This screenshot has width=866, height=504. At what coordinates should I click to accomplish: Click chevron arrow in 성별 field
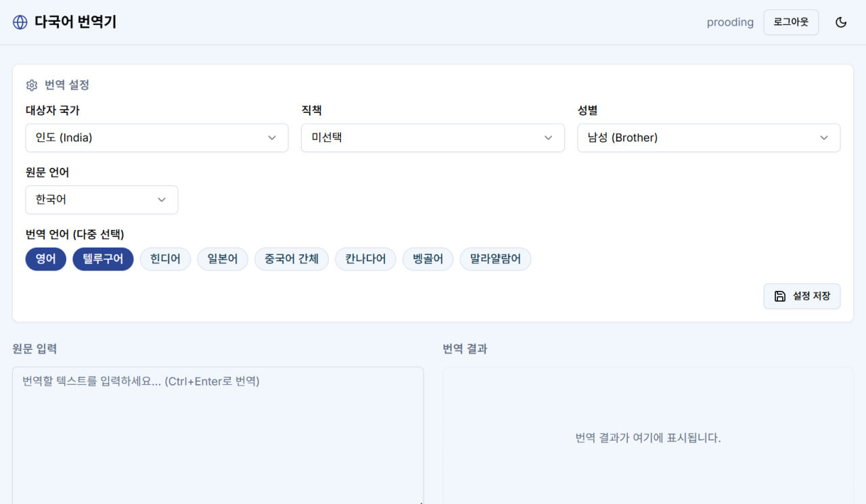[824, 138]
